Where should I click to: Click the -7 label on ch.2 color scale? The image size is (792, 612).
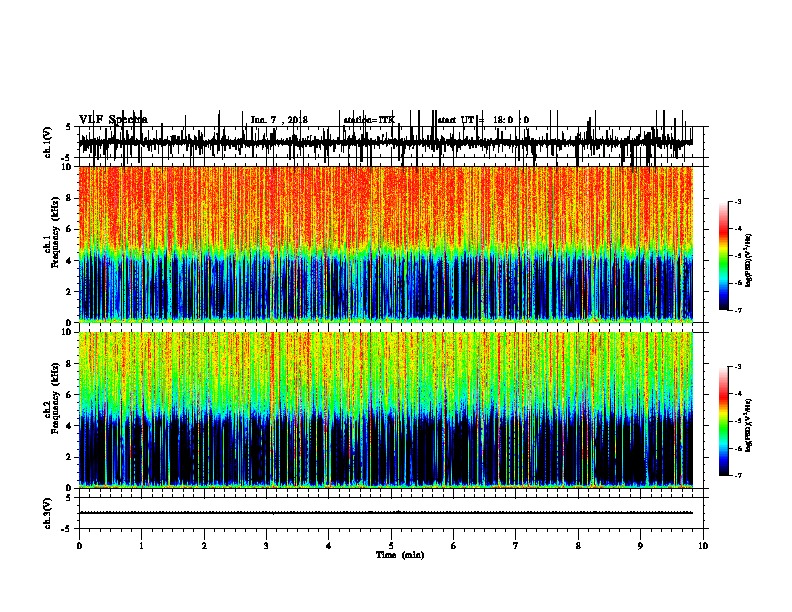[x=737, y=476]
